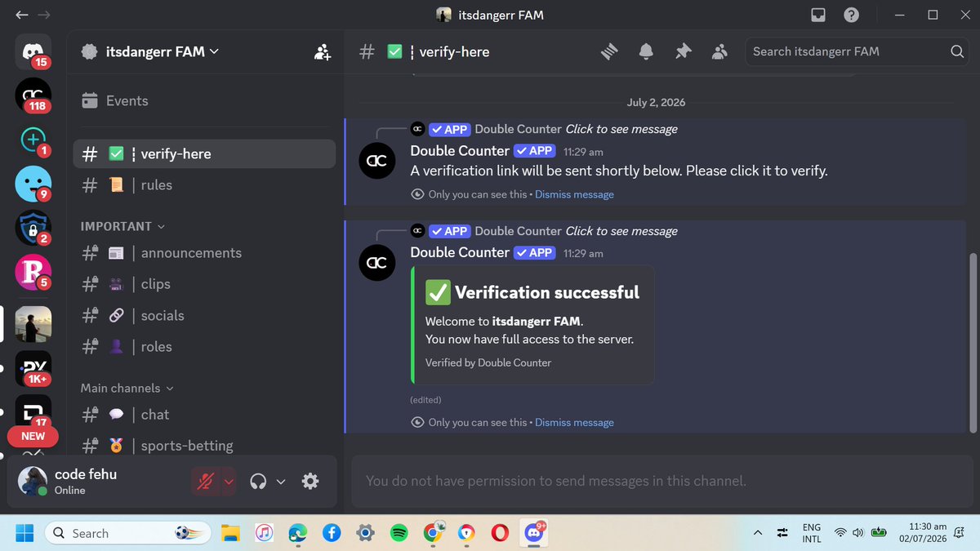The width and height of the screenshot is (980, 551).
Task: Click the green Add a Server plus icon
Action: coord(33,140)
